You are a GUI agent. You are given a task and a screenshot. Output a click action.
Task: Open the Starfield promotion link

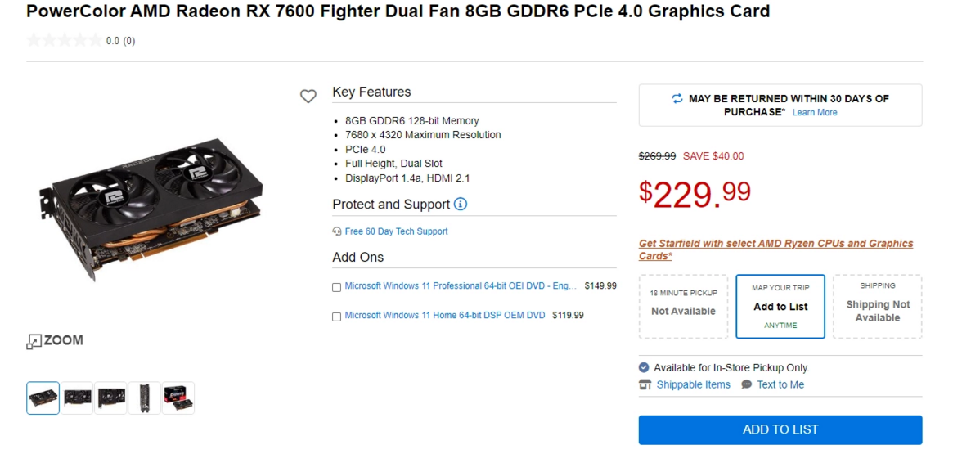pyautogui.click(x=775, y=249)
